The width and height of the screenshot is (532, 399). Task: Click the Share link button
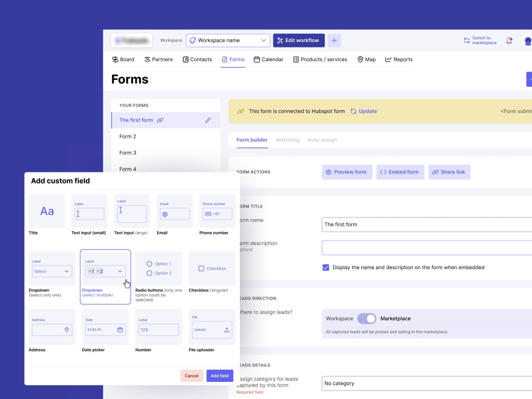pos(449,172)
